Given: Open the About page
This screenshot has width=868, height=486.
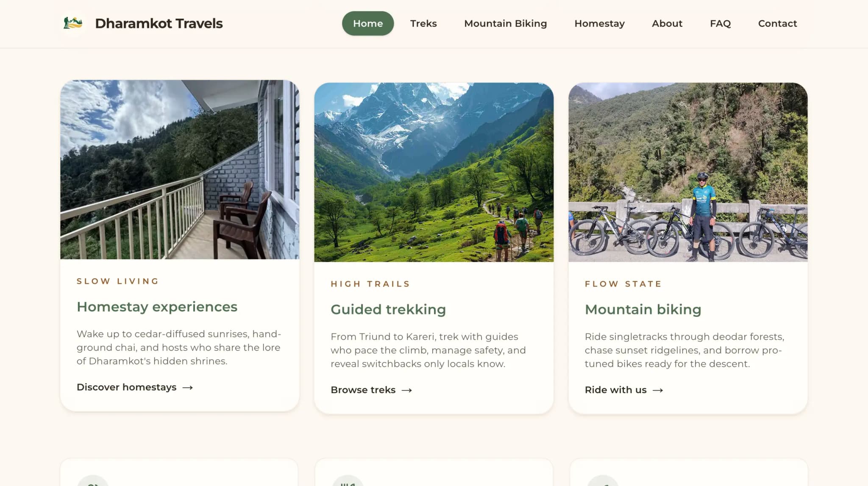Looking at the screenshot, I should pos(667,23).
